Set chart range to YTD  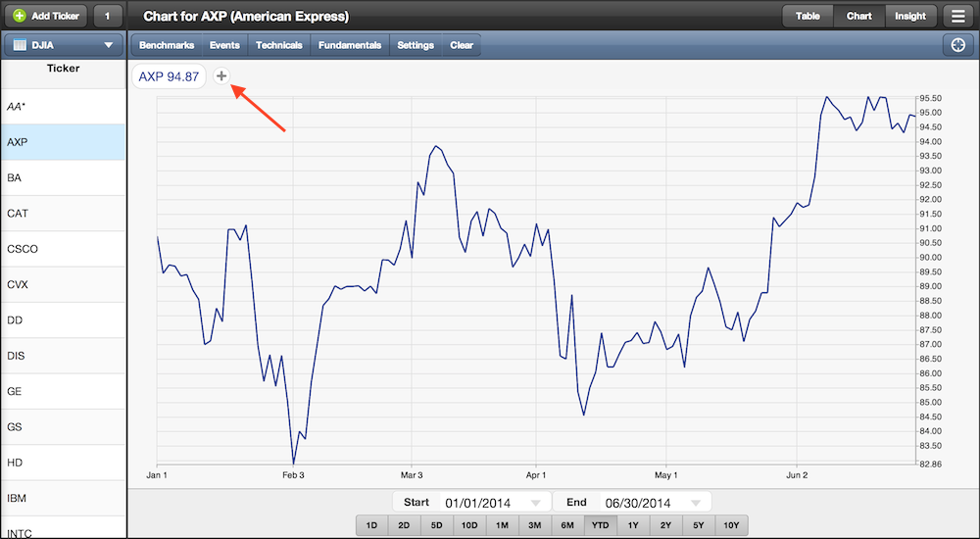(601, 525)
